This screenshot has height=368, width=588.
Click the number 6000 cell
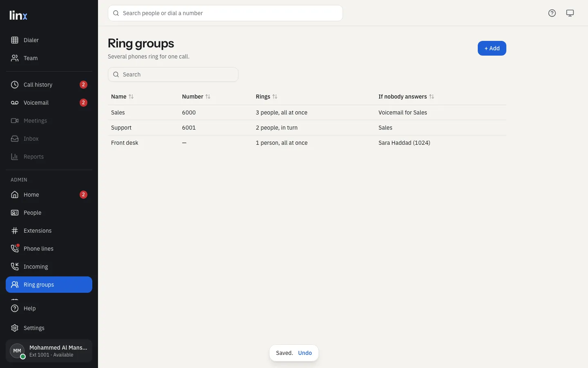(x=189, y=112)
